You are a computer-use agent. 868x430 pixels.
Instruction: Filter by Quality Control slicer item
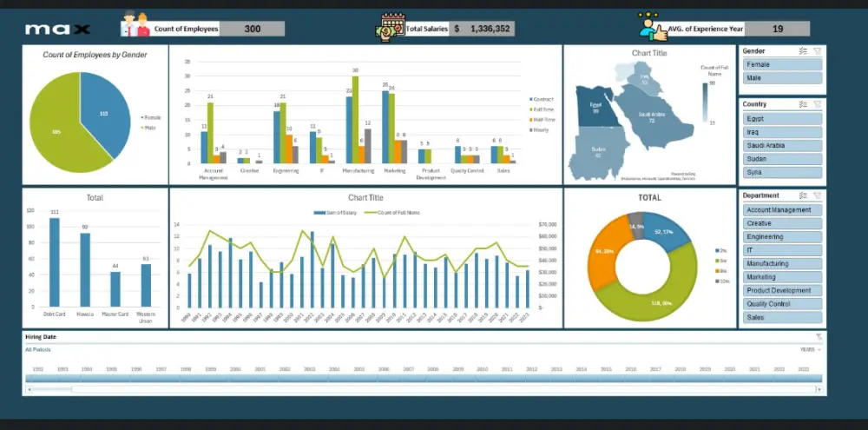pos(782,304)
